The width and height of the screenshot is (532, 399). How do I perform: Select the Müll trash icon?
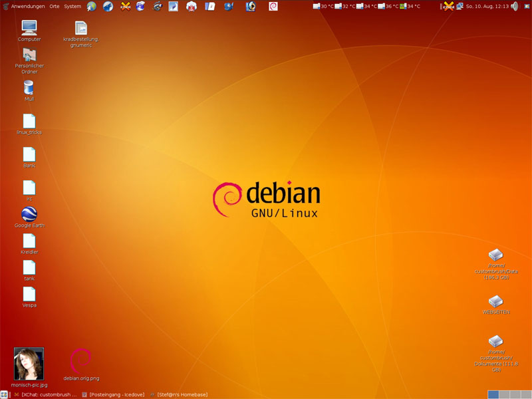click(29, 87)
